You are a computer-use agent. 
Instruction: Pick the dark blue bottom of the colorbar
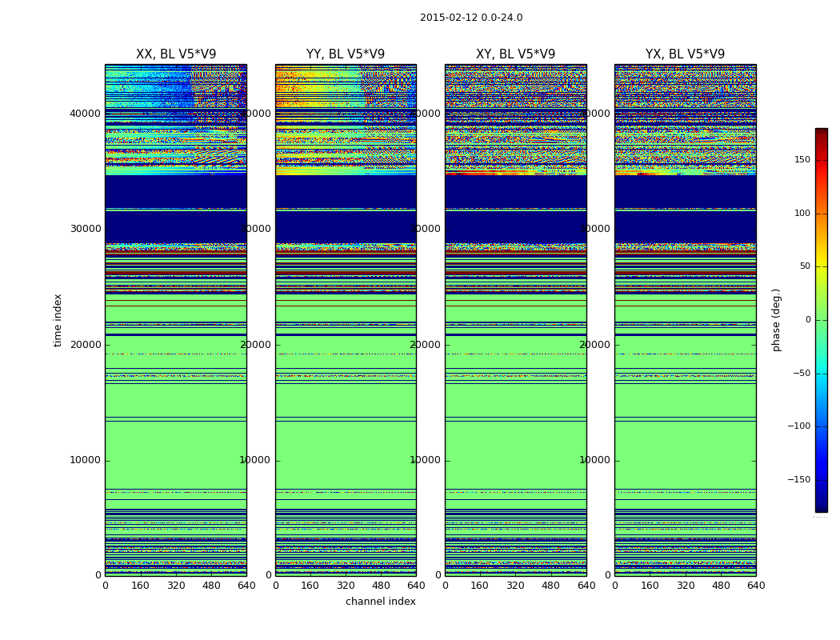click(x=821, y=506)
